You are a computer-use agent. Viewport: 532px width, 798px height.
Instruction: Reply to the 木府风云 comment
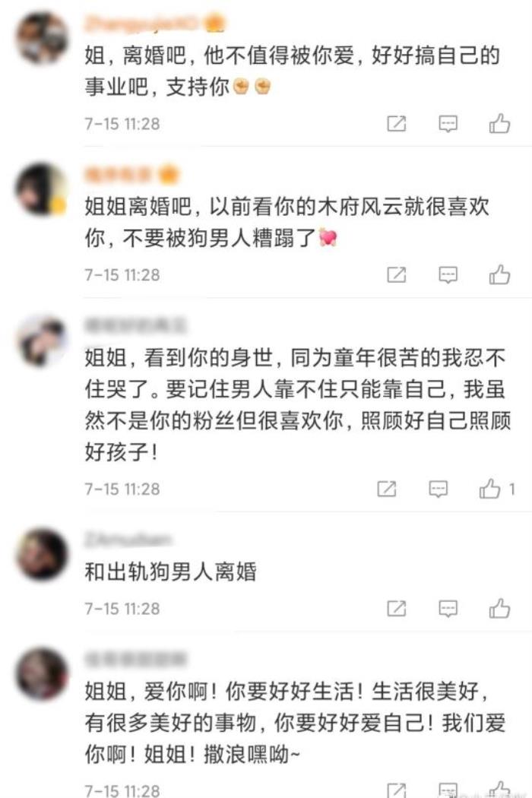coord(448,275)
